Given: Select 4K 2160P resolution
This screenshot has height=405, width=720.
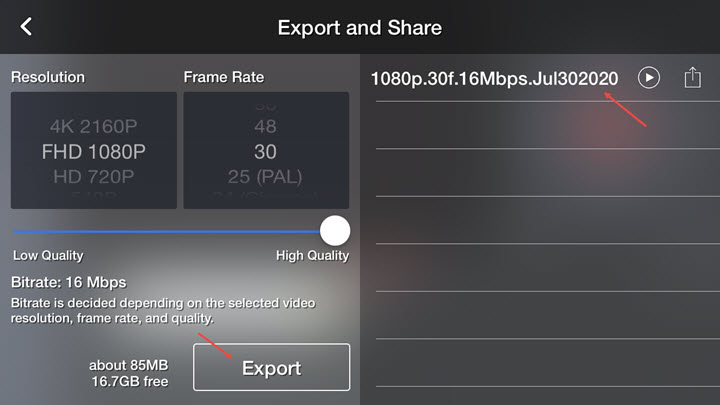Looking at the screenshot, I should [x=94, y=126].
